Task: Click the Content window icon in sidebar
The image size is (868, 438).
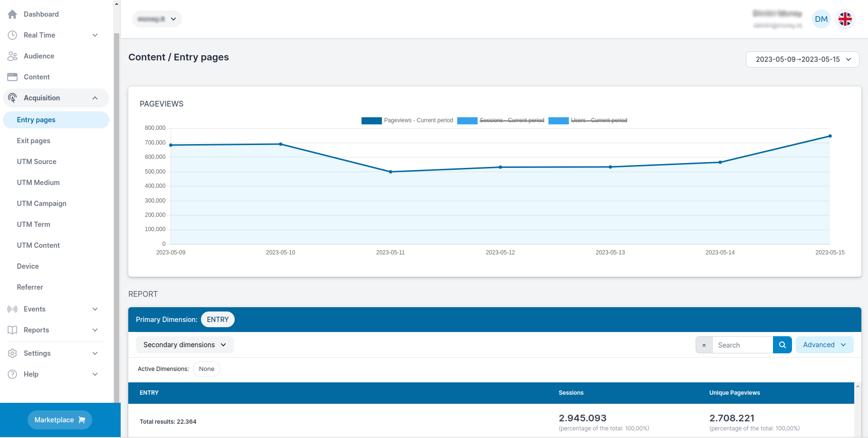Action: pyautogui.click(x=12, y=77)
